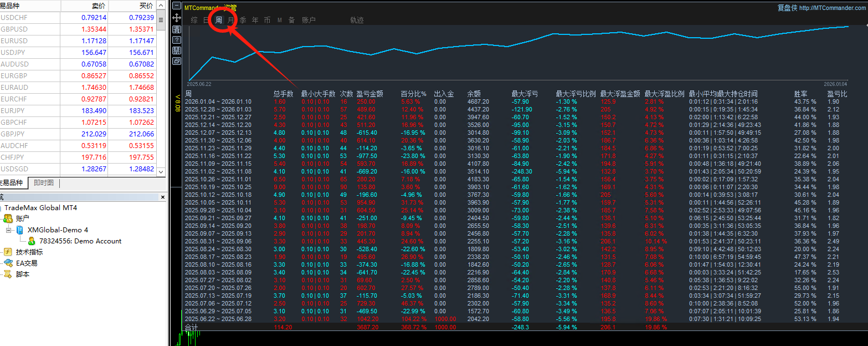868x346 pixels.
Task: Select the 备 comment tab
Action: pos(291,20)
